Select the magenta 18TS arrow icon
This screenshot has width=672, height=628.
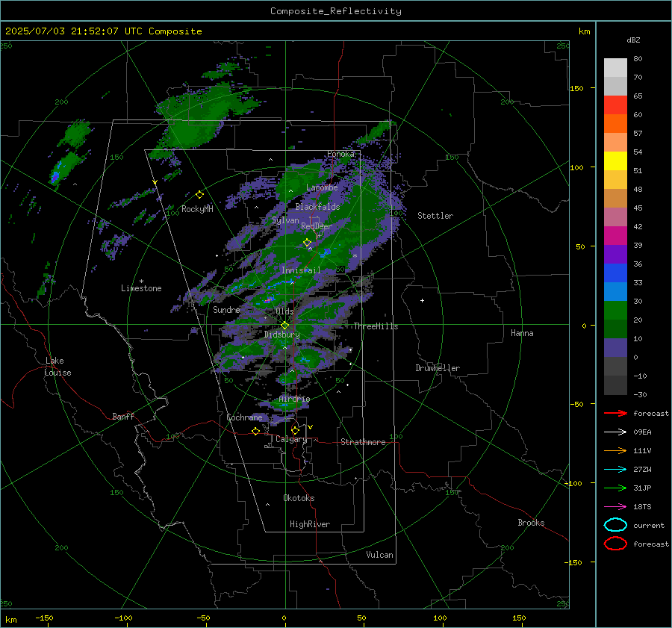pyautogui.click(x=615, y=507)
